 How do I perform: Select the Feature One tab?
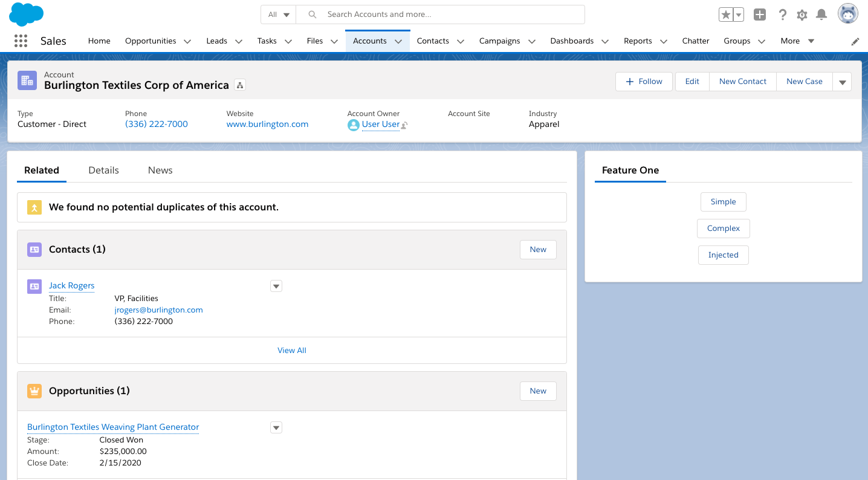coord(630,170)
